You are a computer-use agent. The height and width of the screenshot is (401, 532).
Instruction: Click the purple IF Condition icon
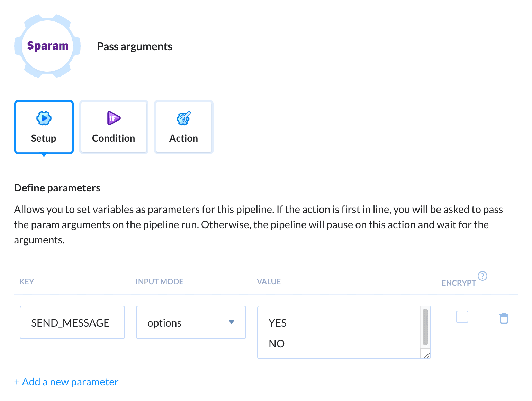(114, 118)
